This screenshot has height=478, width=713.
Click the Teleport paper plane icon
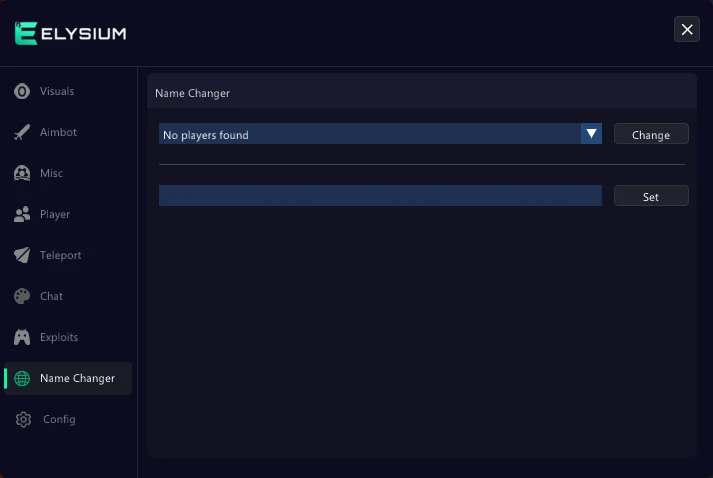[x=22, y=255]
